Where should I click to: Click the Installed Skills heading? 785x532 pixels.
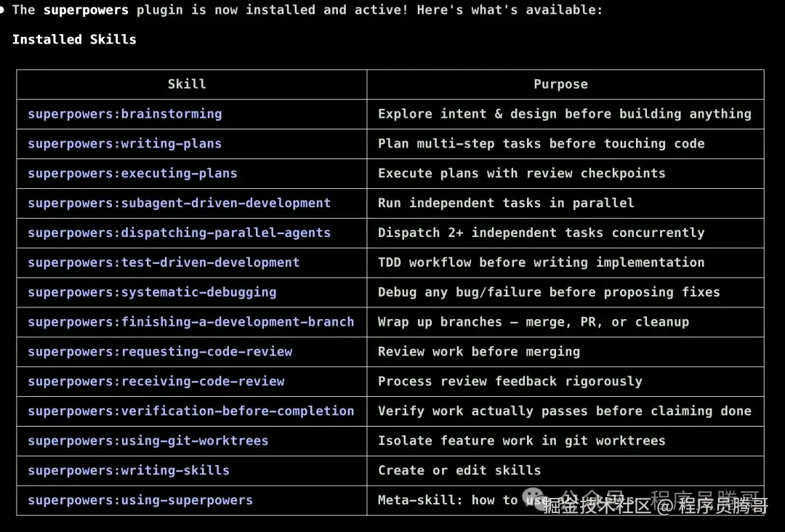[x=74, y=40]
